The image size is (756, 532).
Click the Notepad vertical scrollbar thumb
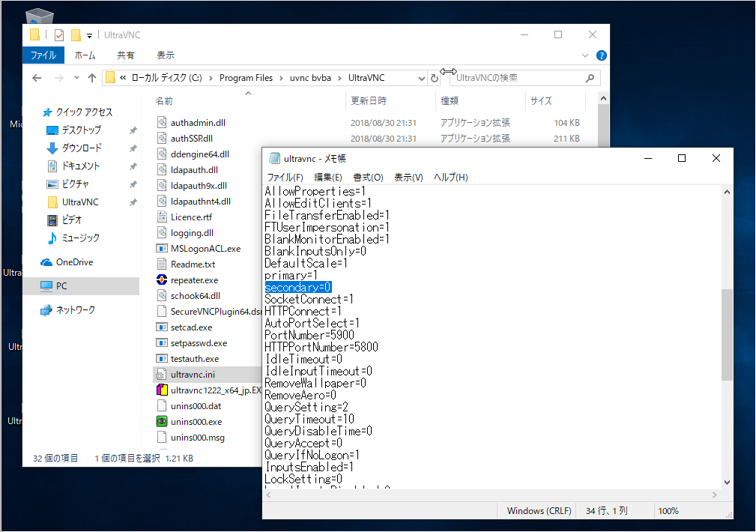(x=727, y=333)
